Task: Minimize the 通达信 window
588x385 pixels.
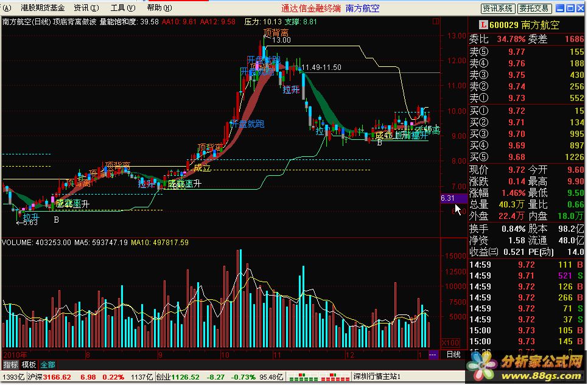Action: [x=560, y=9]
